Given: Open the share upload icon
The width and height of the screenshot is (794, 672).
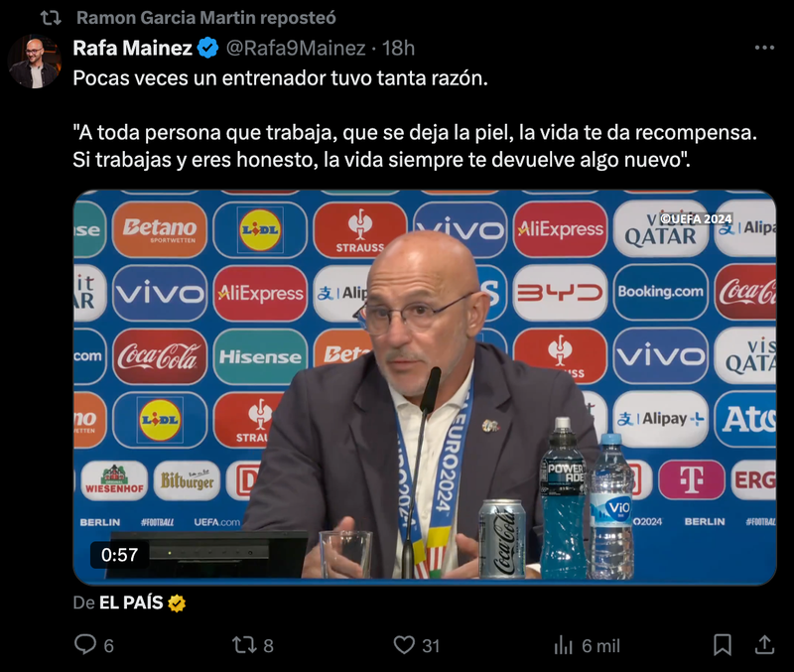Looking at the screenshot, I should click(x=764, y=645).
